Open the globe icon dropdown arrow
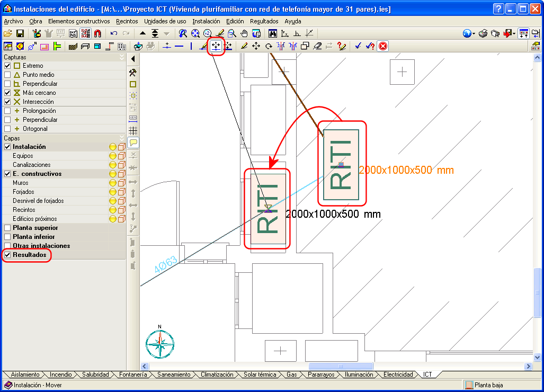This screenshot has height=392, width=544. 474,34
